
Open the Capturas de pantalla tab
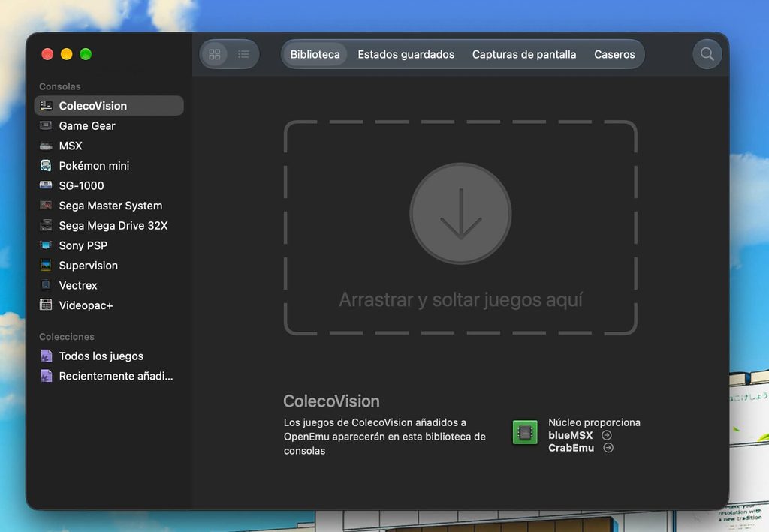(x=524, y=54)
